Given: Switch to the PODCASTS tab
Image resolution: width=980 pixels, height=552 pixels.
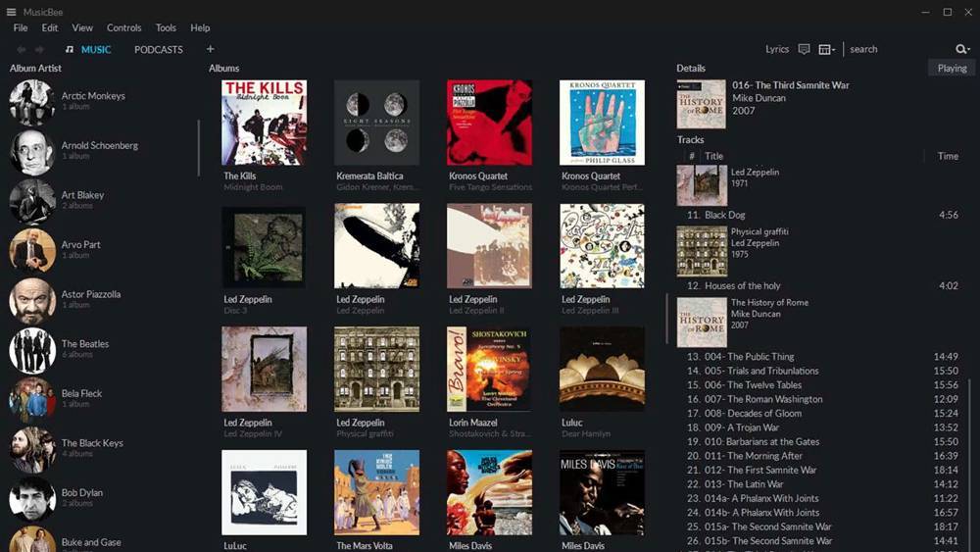Looking at the screenshot, I should click(159, 49).
